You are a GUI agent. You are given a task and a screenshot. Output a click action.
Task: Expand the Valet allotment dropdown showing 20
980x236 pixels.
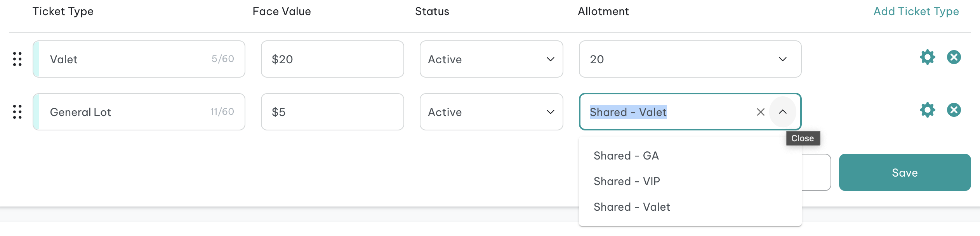pos(690,59)
